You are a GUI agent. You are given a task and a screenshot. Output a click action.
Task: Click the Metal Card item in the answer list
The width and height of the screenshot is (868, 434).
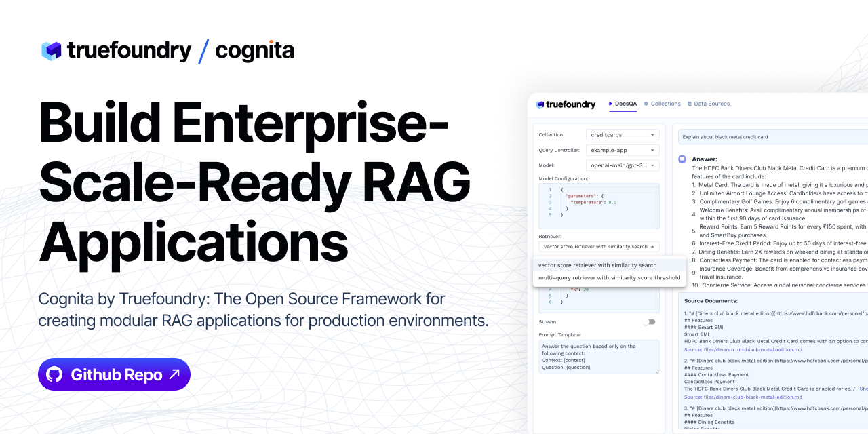(780, 184)
